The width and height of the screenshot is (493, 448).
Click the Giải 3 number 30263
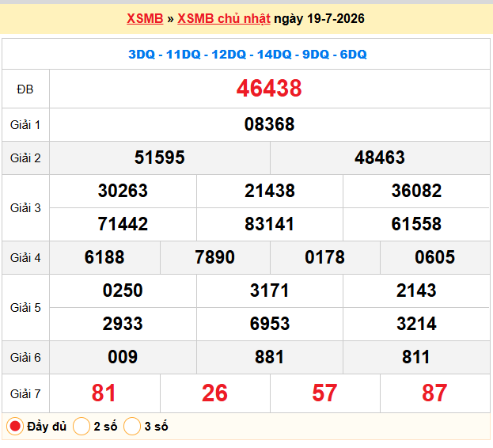click(123, 191)
